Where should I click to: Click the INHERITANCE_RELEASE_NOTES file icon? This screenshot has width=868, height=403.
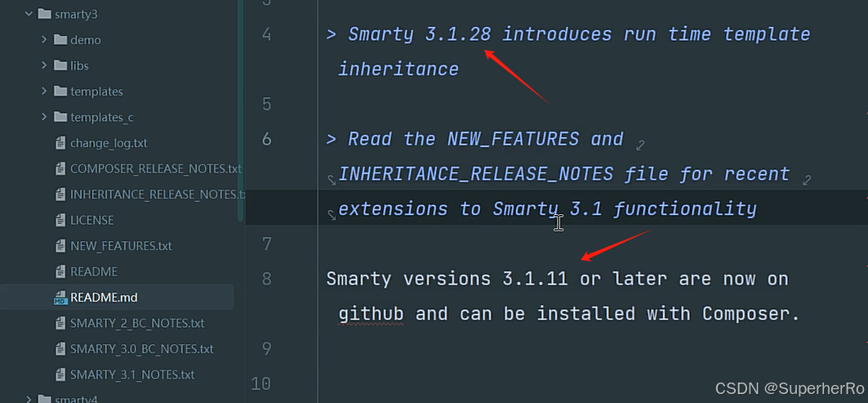click(60, 195)
